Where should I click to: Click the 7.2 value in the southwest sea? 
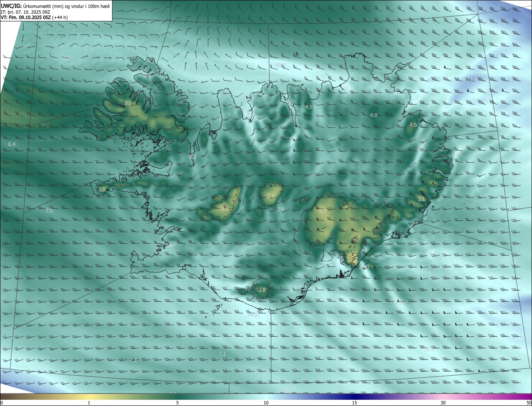(x=133, y=360)
